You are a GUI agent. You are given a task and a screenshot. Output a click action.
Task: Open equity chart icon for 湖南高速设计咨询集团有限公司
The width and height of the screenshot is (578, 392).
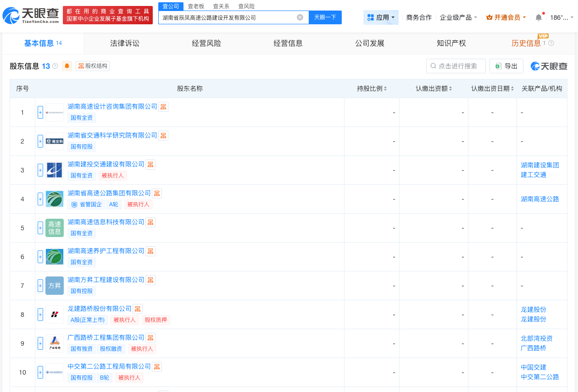[163, 107]
